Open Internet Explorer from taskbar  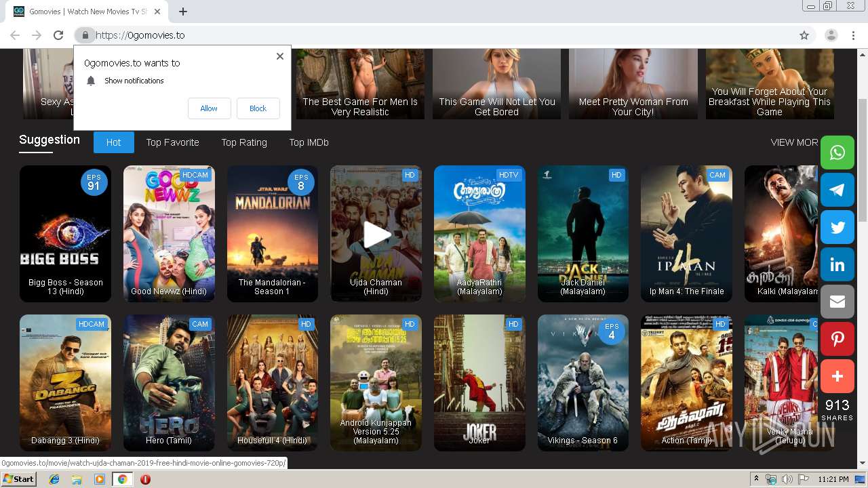point(54,479)
